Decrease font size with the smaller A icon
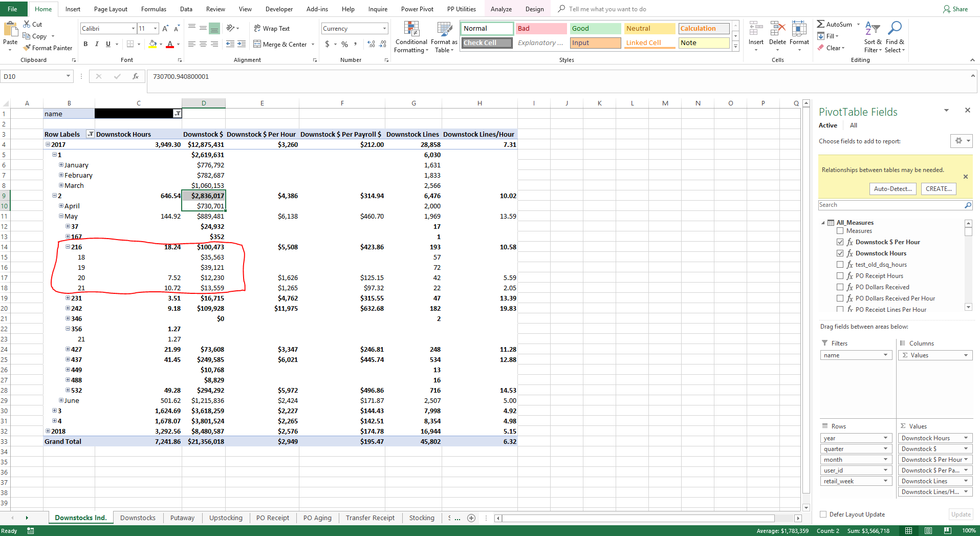 (x=177, y=28)
